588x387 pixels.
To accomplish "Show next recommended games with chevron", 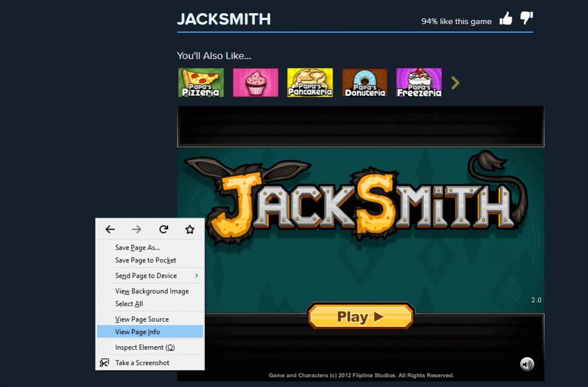I will coord(455,83).
